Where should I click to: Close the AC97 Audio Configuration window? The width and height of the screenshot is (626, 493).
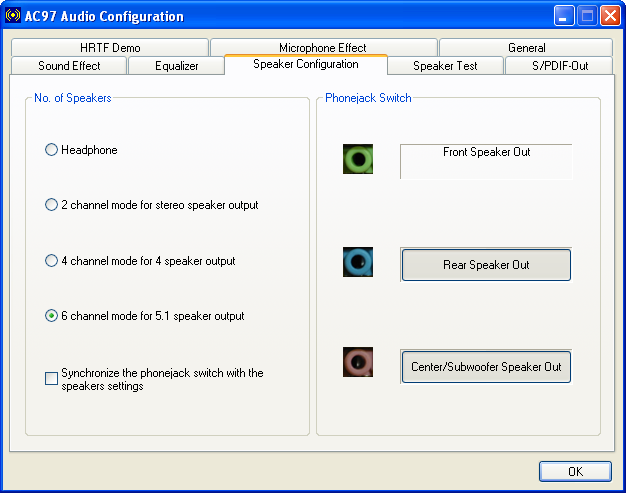pos(610,16)
